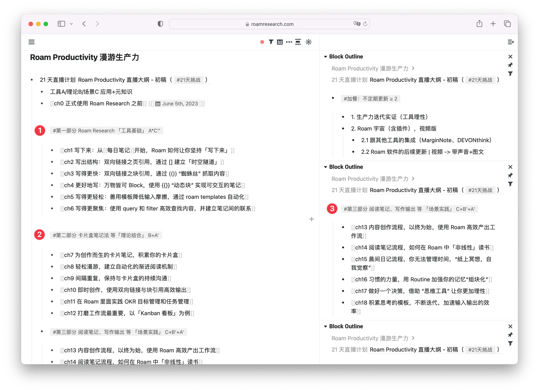Open ch3 写得更快 page link

click(x=145, y=174)
